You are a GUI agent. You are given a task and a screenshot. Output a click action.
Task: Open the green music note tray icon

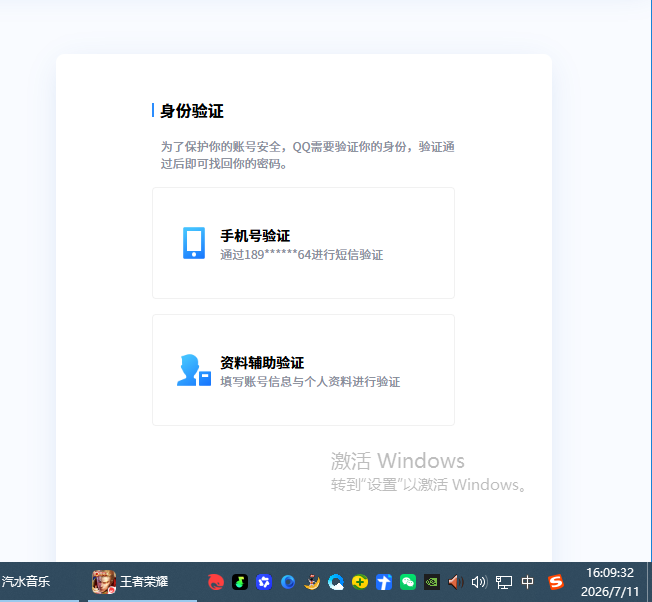coord(240,582)
